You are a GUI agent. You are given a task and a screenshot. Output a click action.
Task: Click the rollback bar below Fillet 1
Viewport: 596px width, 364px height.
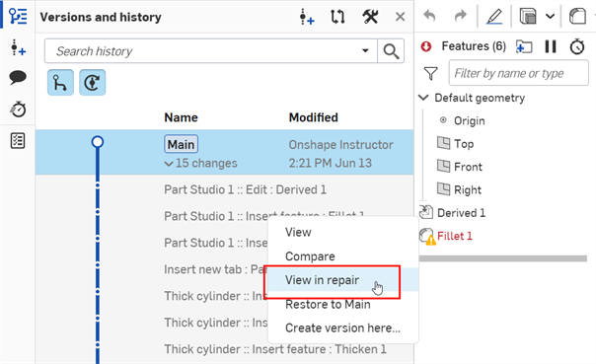click(x=503, y=258)
